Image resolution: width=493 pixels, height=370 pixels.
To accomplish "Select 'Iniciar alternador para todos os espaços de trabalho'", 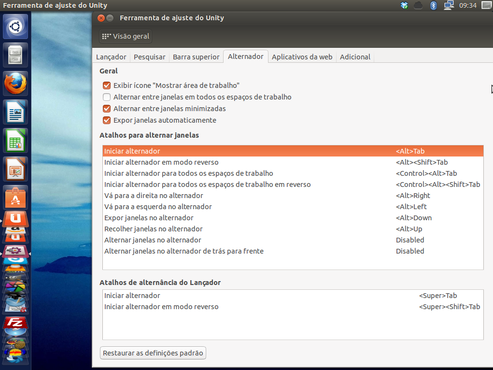I will [x=293, y=173].
